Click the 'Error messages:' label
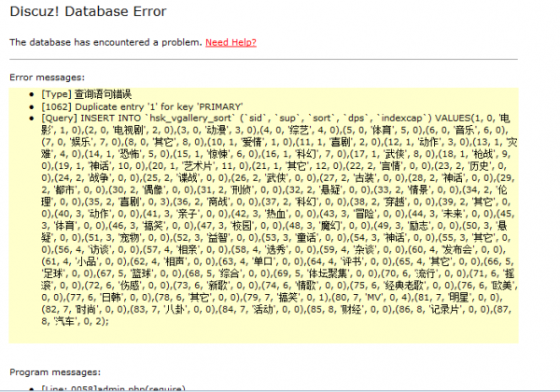The height and width of the screenshot is (392, 560). [x=48, y=77]
